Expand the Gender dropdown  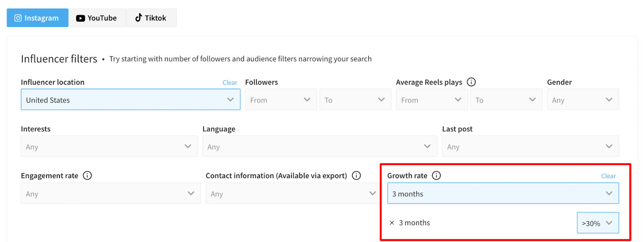click(x=583, y=100)
